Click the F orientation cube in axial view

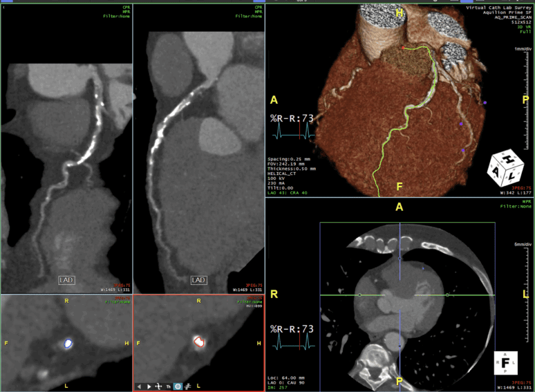(x=507, y=362)
